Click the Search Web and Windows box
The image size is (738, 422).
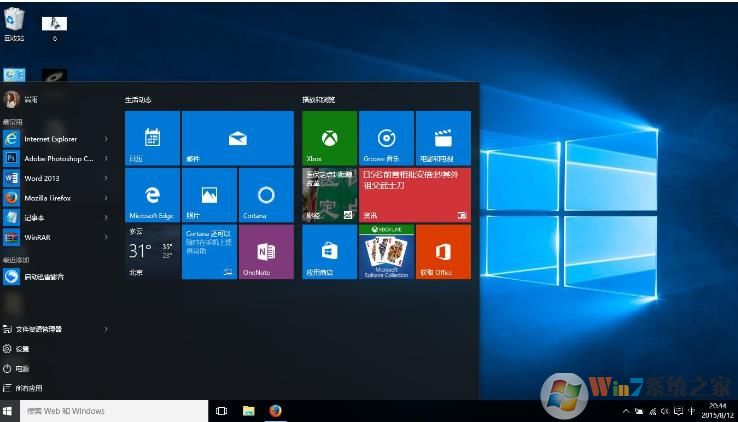click(x=110, y=411)
